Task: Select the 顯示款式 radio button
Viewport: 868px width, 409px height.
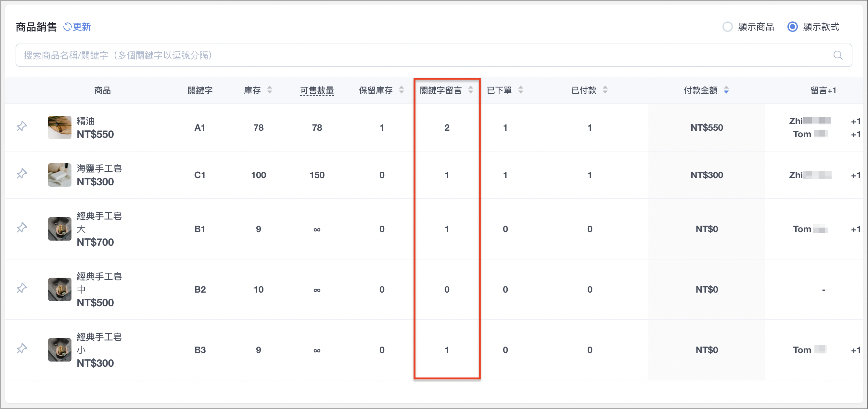Action: (x=792, y=27)
